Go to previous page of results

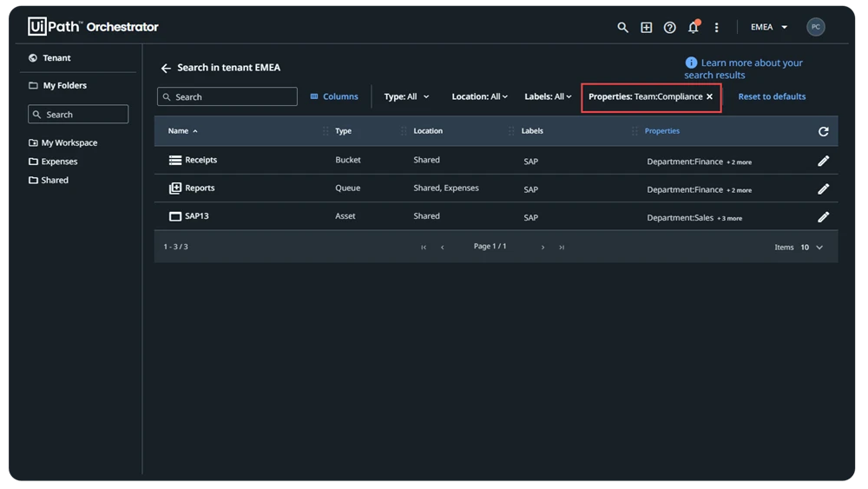pyautogui.click(x=443, y=247)
